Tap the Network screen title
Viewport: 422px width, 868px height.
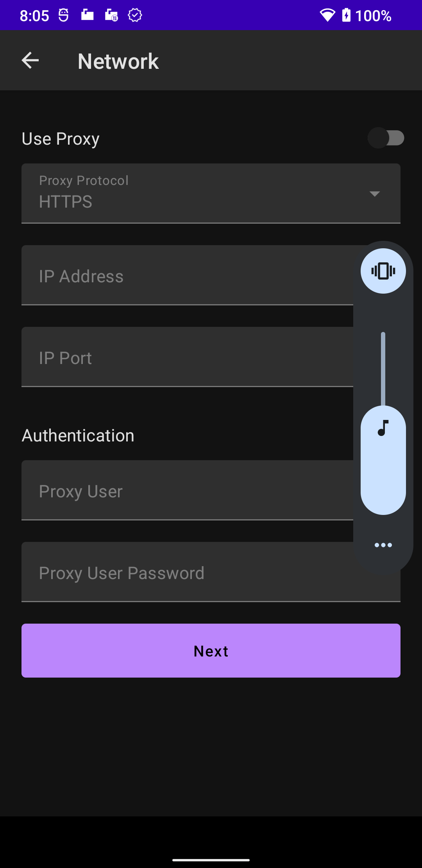[x=118, y=61]
